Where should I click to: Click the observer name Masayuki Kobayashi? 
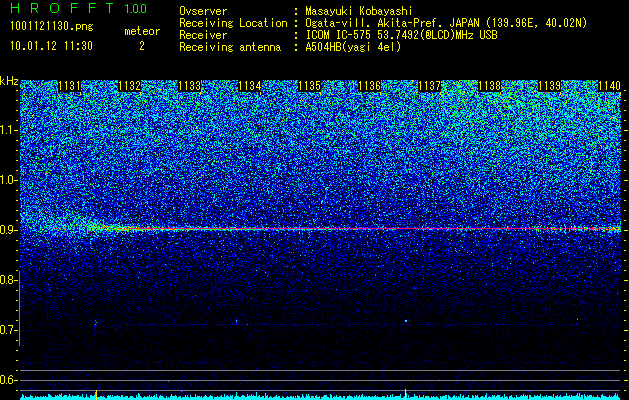coord(359,11)
